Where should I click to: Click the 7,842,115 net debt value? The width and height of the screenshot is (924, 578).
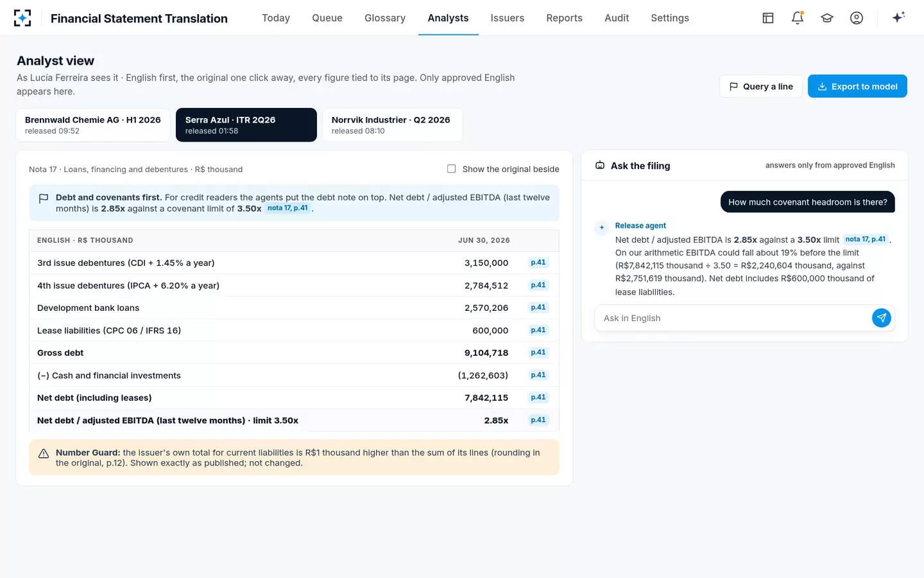point(486,398)
